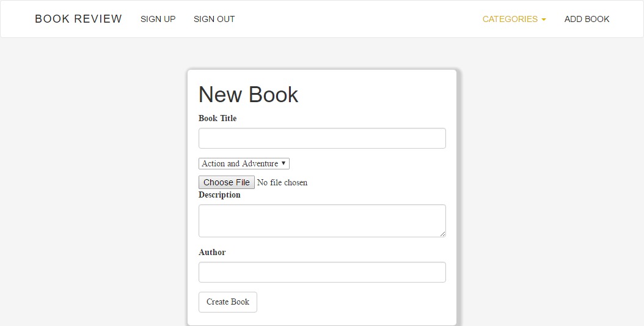Click the caret arrow beside CATEGORIES
Image resolution: width=644 pixels, height=326 pixels.
[x=544, y=20]
